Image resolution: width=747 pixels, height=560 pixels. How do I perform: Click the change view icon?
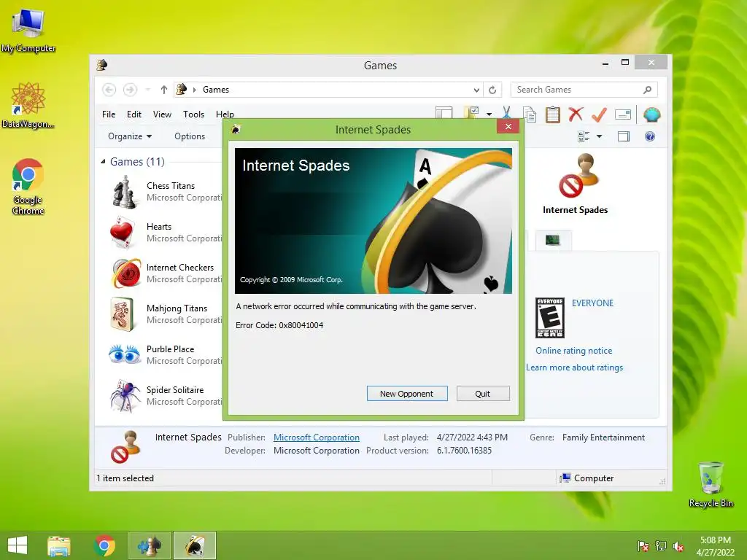click(x=584, y=136)
